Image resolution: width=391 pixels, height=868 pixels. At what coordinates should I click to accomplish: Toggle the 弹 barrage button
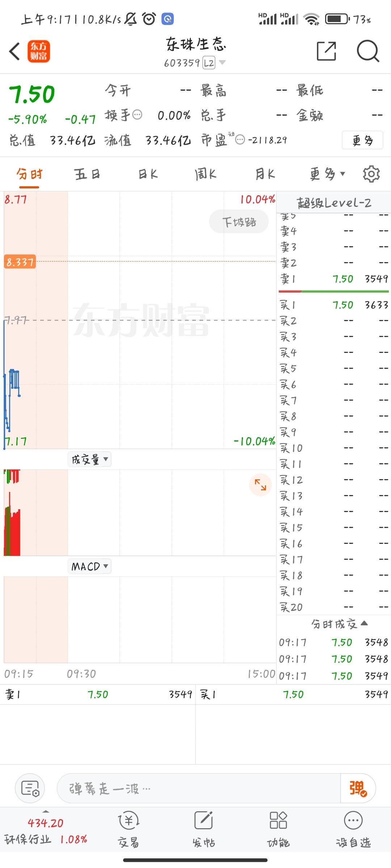358,788
